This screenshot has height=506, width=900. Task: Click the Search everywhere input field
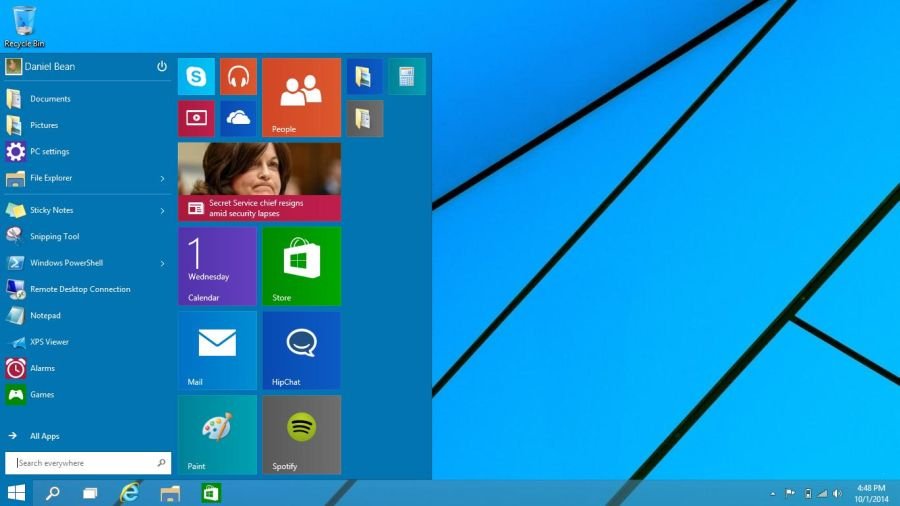tap(88, 463)
